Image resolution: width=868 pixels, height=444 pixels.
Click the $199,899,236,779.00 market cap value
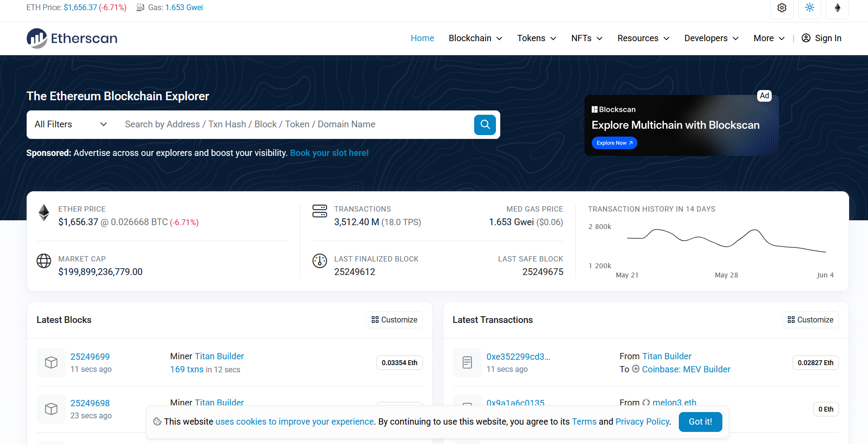coord(101,272)
